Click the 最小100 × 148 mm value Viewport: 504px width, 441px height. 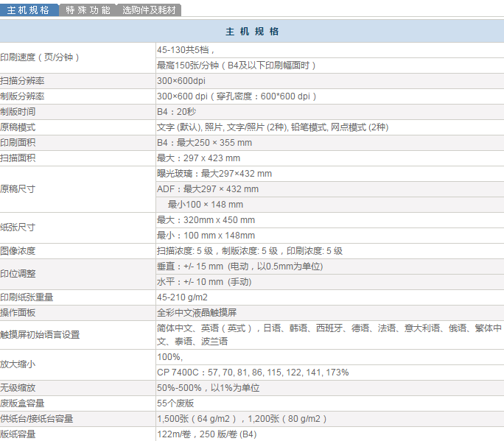pyautogui.click(x=206, y=205)
